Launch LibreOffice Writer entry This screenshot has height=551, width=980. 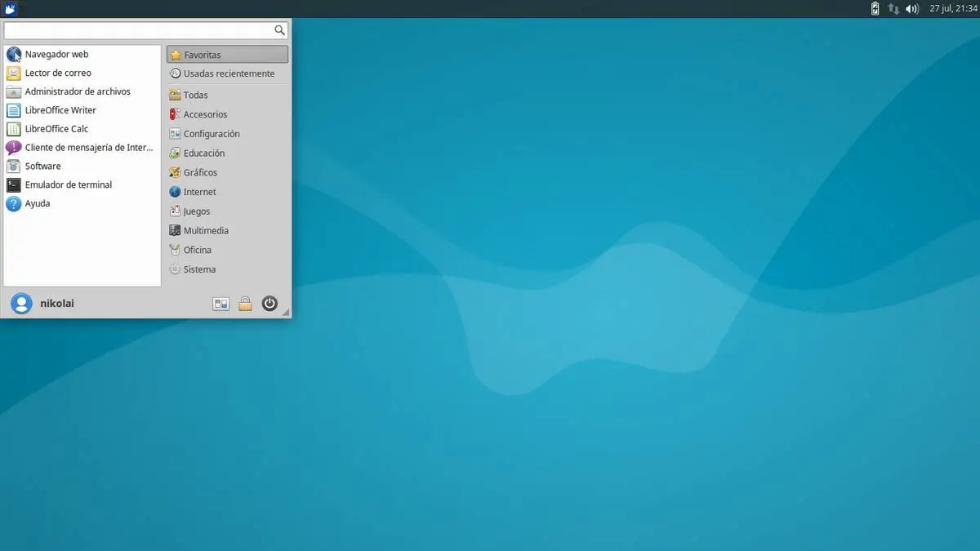[82, 110]
